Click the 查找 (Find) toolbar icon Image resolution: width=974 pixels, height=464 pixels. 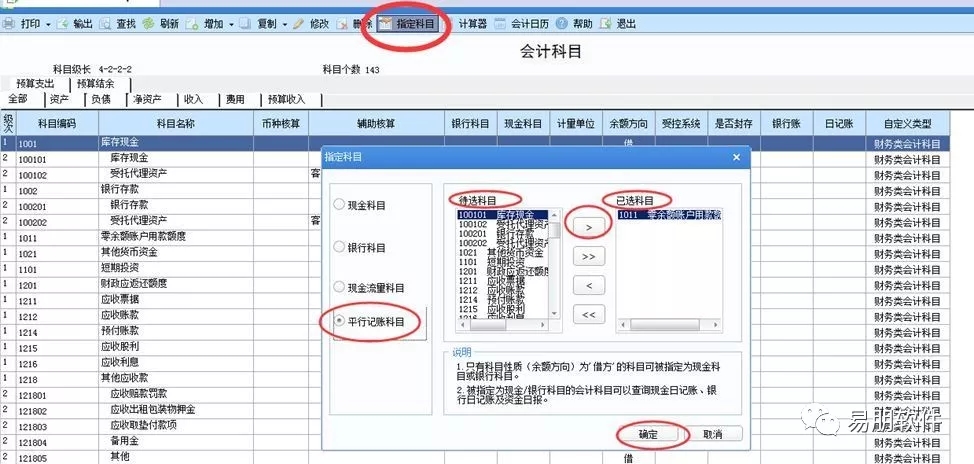point(106,23)
